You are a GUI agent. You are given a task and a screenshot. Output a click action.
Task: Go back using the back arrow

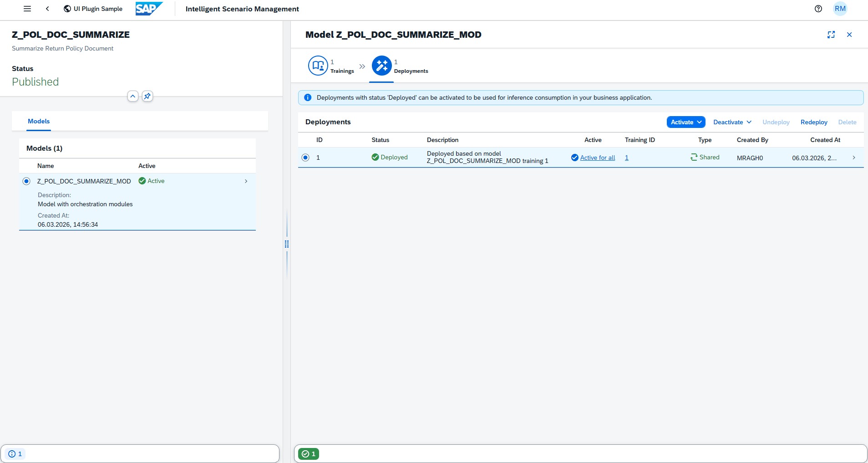47,9
